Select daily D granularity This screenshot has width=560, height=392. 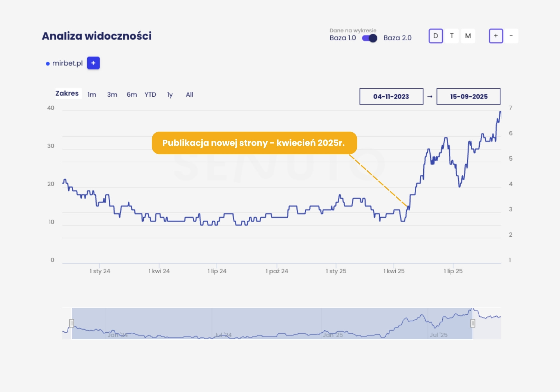(435, 36)
